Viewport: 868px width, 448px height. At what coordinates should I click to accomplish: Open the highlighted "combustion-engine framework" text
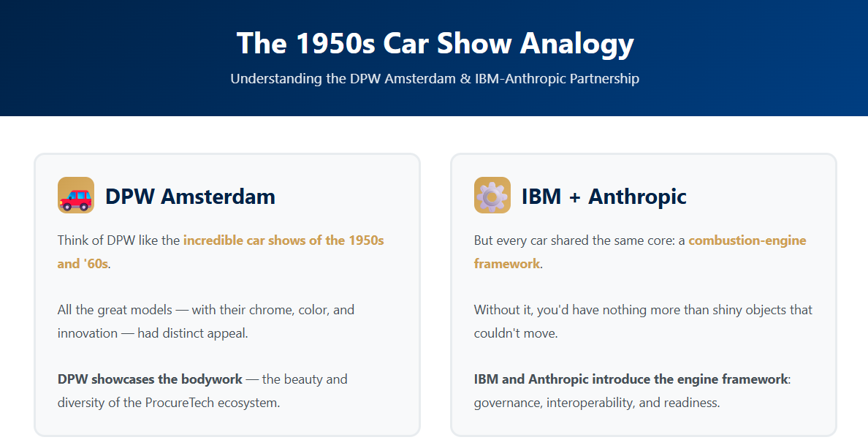coord(747,240)
